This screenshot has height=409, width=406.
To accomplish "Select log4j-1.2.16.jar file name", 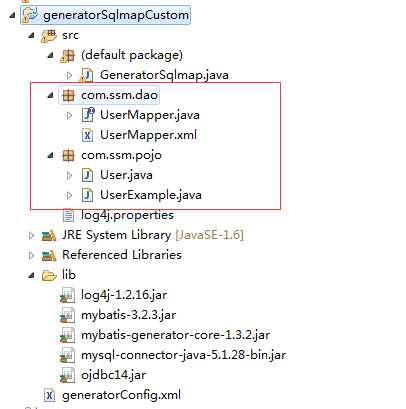I will [124, 295].
